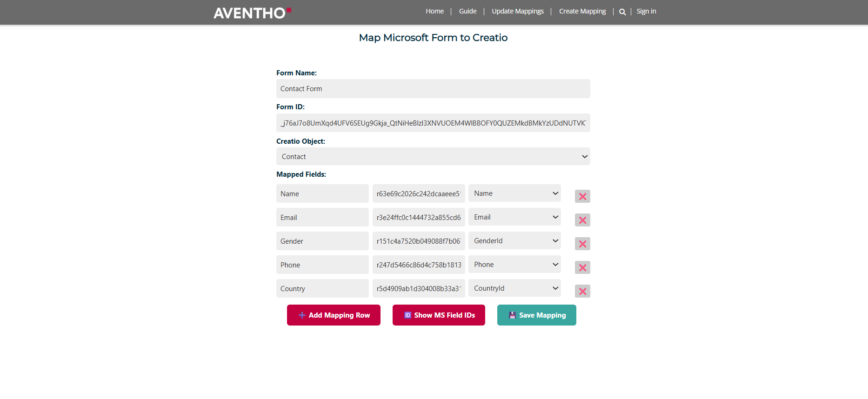Click the Creatio Object label

[300, 141]
